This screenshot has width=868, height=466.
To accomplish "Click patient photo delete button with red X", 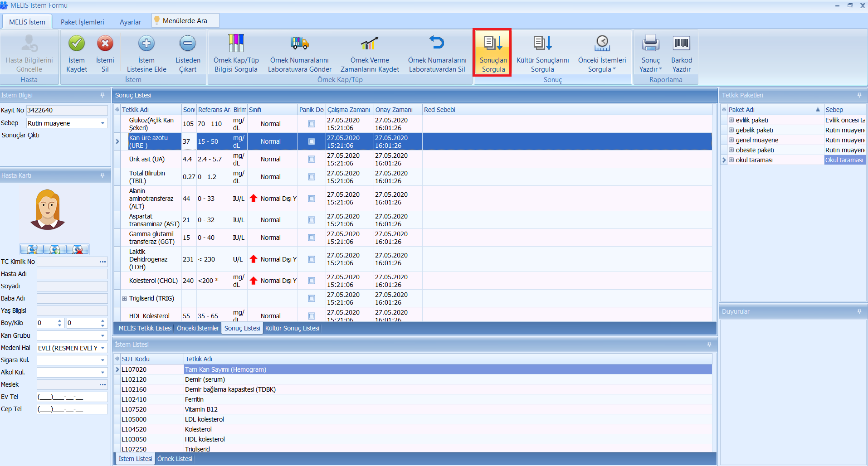I will 78,249.
